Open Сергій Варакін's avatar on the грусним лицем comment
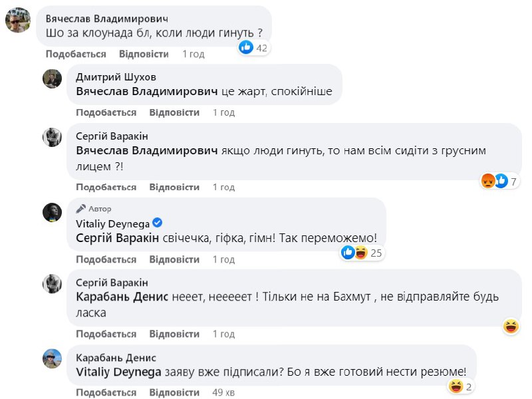This screenshot has height=399, width=532. (x=53, y=137)
